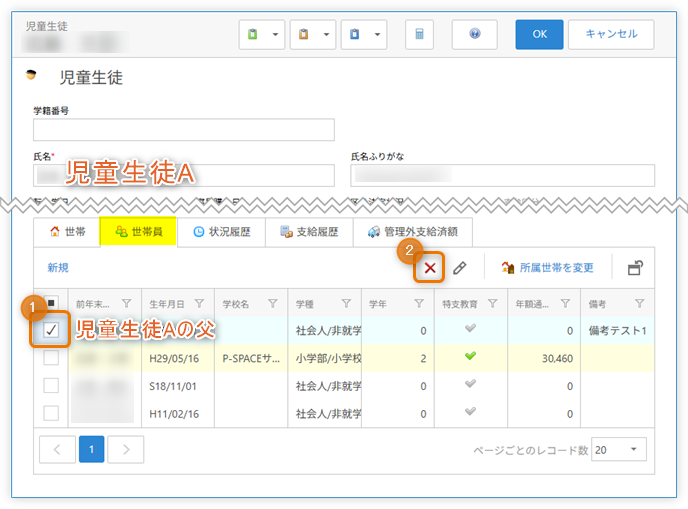
Task: Switch to the 支給履歴 tab
Action: click(x=309, y=232)
